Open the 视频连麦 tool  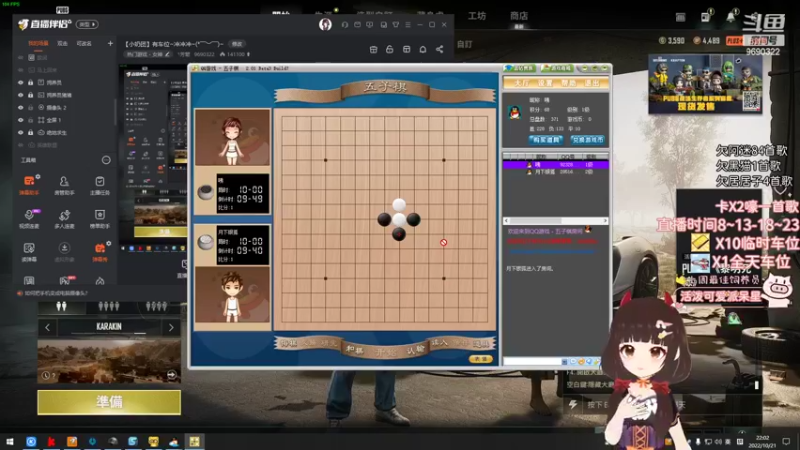click(29, 218)
